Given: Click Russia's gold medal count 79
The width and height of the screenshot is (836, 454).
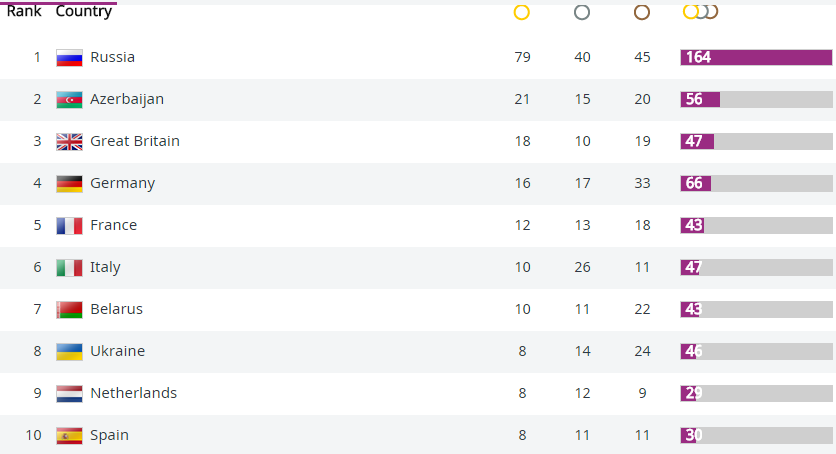Looking at the screenshot, I should (x=522, y=57).
